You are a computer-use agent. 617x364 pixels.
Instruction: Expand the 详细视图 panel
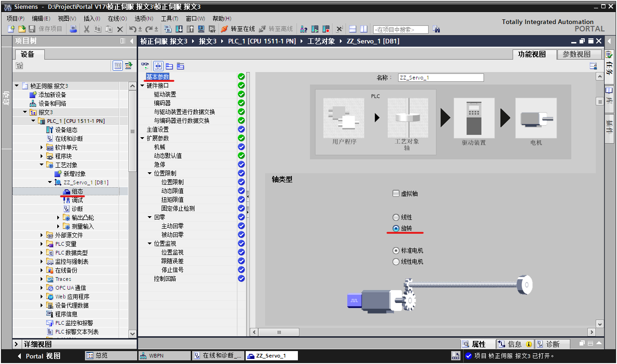tap(16, 344)
